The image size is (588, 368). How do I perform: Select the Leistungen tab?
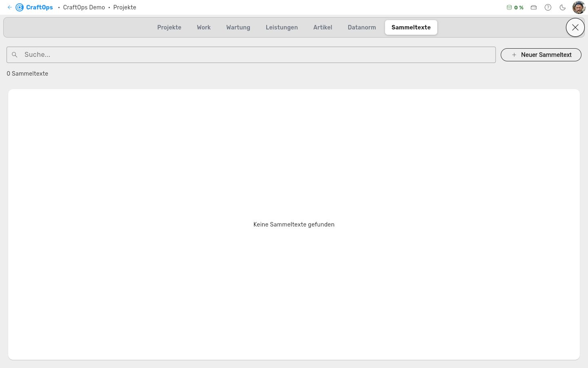[282, 27]
